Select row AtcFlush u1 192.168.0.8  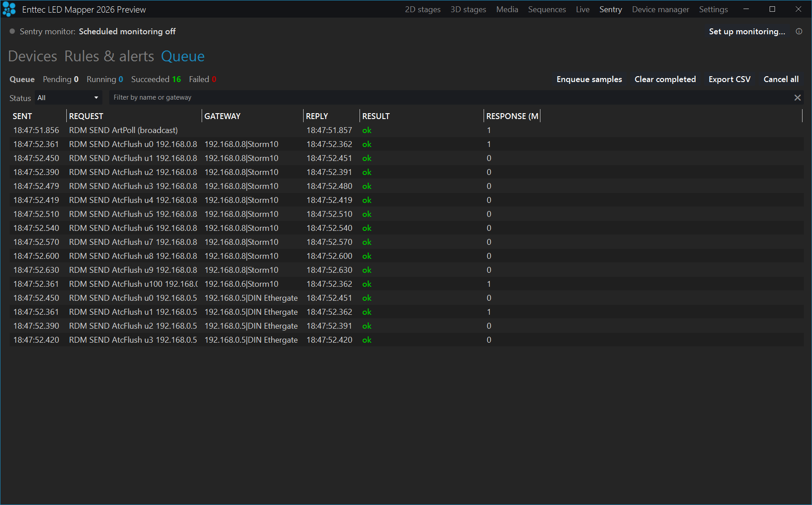point(406,158)
